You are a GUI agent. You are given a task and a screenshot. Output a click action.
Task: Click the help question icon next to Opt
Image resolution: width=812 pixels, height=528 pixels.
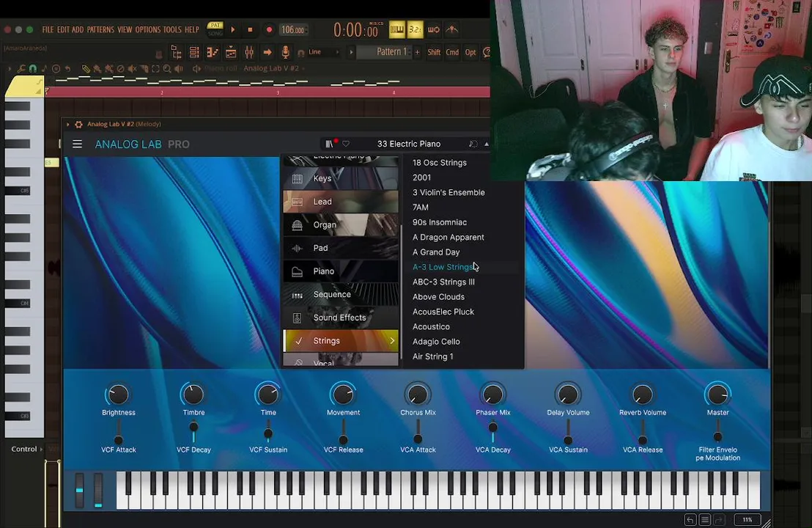coord(487,52)
